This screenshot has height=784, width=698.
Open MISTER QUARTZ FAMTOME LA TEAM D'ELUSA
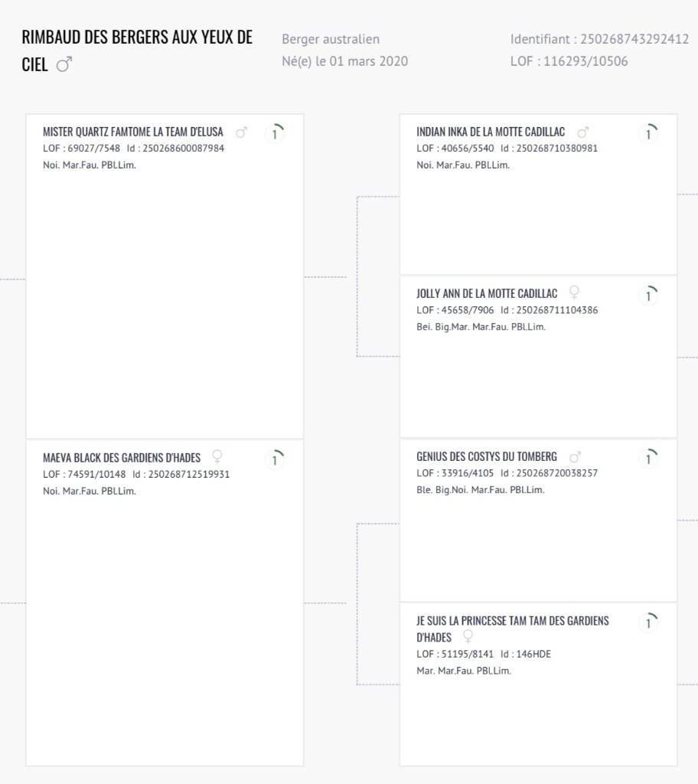[133, 132]
